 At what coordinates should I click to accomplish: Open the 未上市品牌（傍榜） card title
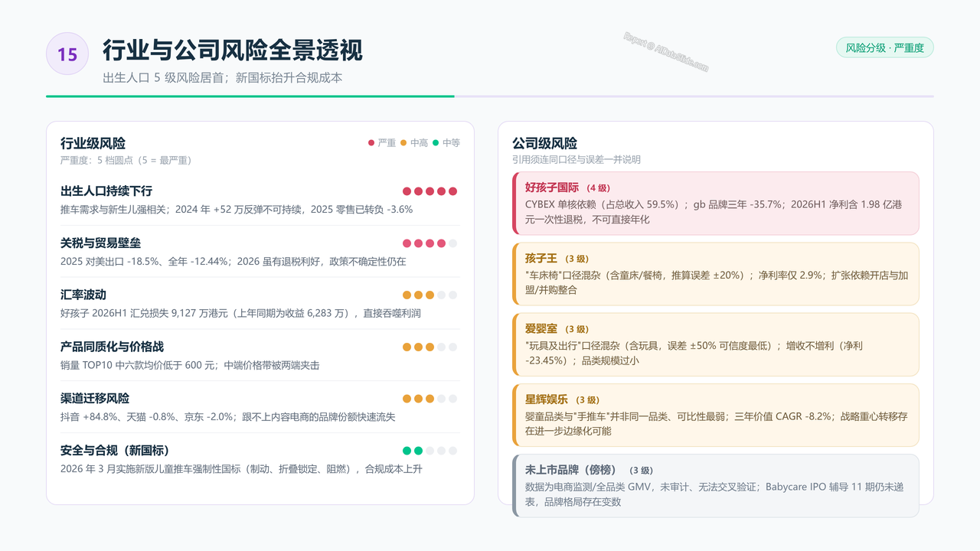tap(573, 470)
